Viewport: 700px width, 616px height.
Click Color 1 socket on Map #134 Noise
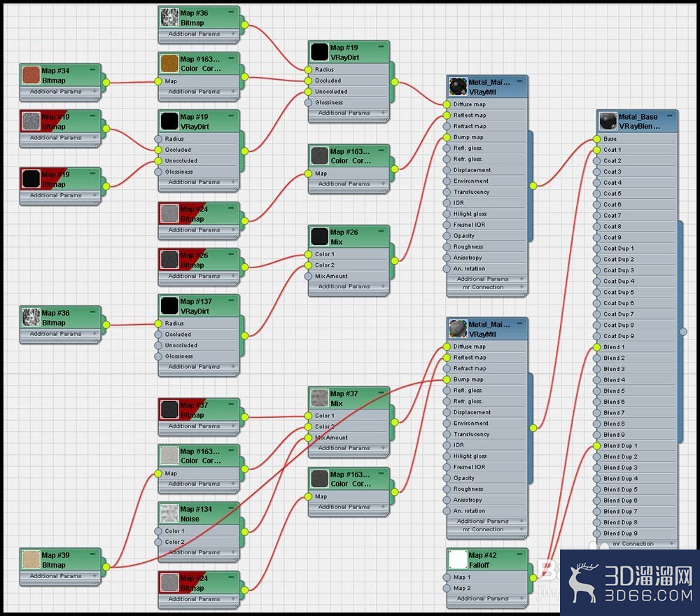[x=158, y=531]
